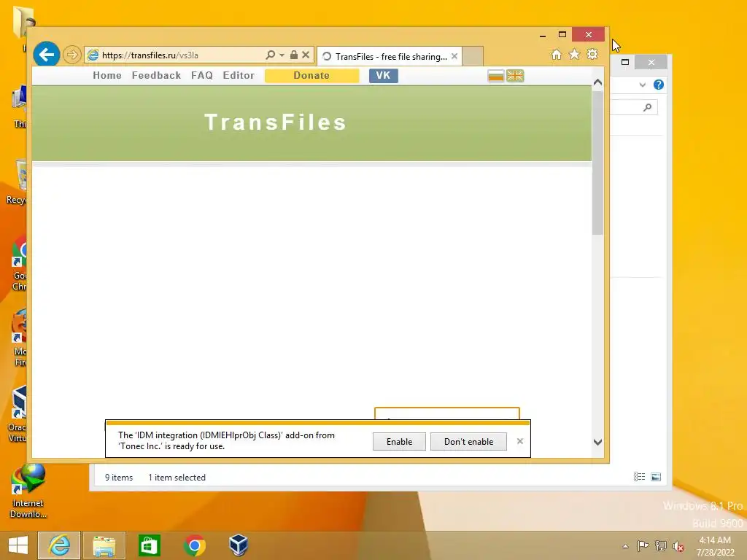747x560 pixels.
Task: Select the TransFiles - free file sharing tab
Action: point(391,56)
